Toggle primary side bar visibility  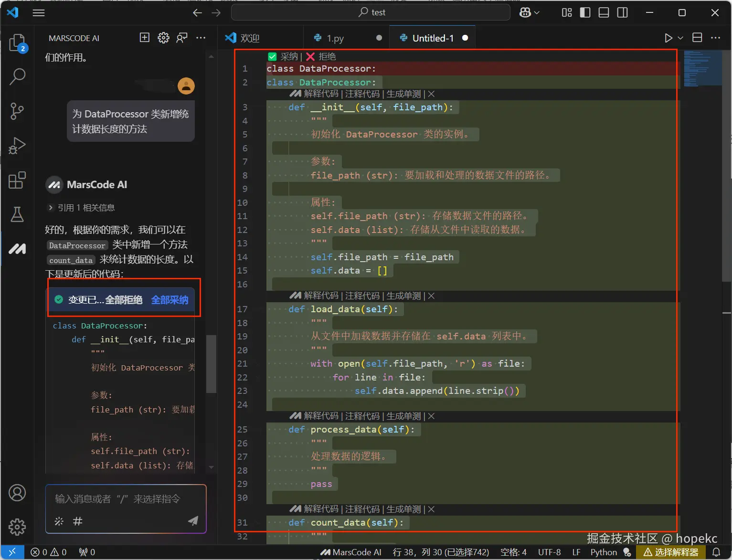[585, 12]
